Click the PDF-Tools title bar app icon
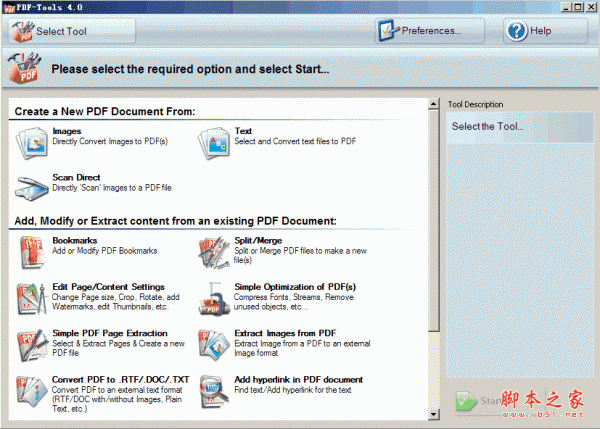This screenshot has height=429, width=600. click(9, 8)
